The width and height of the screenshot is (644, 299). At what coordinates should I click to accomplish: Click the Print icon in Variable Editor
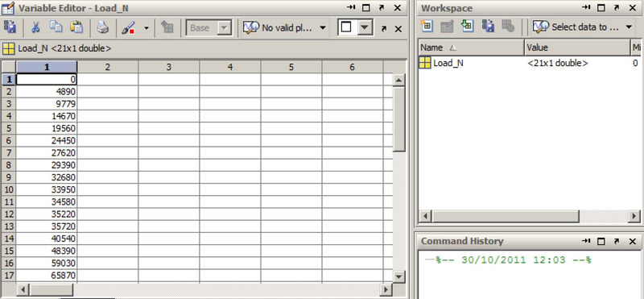pos(103,27)
